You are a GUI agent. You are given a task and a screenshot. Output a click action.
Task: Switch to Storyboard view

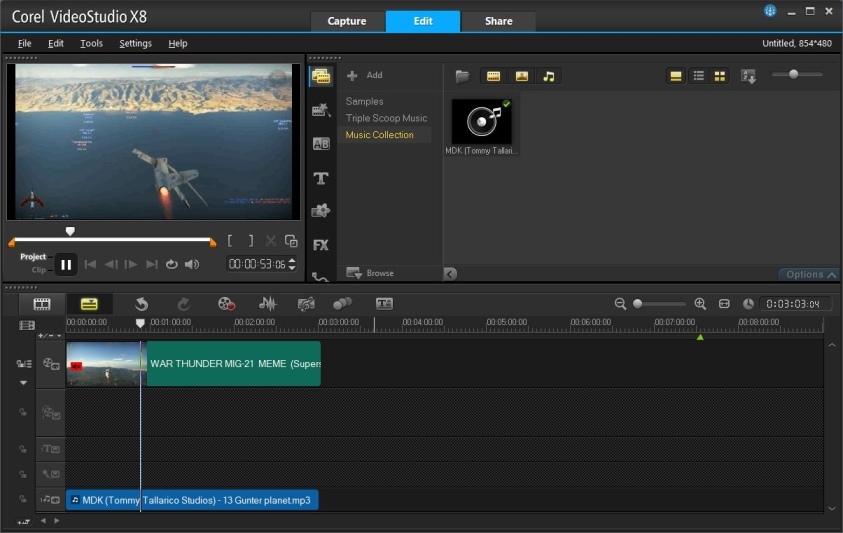click(42, 304)
